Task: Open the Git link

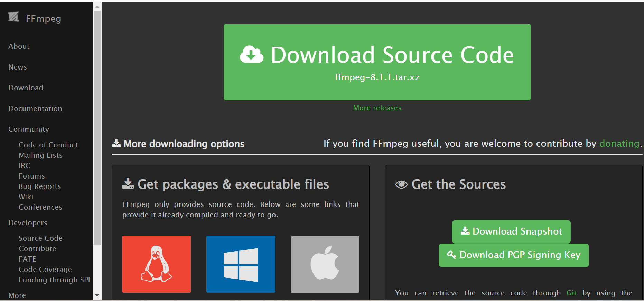Action: [571, 293]
